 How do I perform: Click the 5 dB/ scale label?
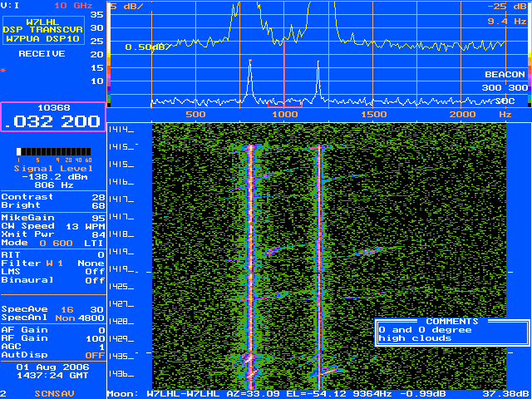[x=127, y=6]
